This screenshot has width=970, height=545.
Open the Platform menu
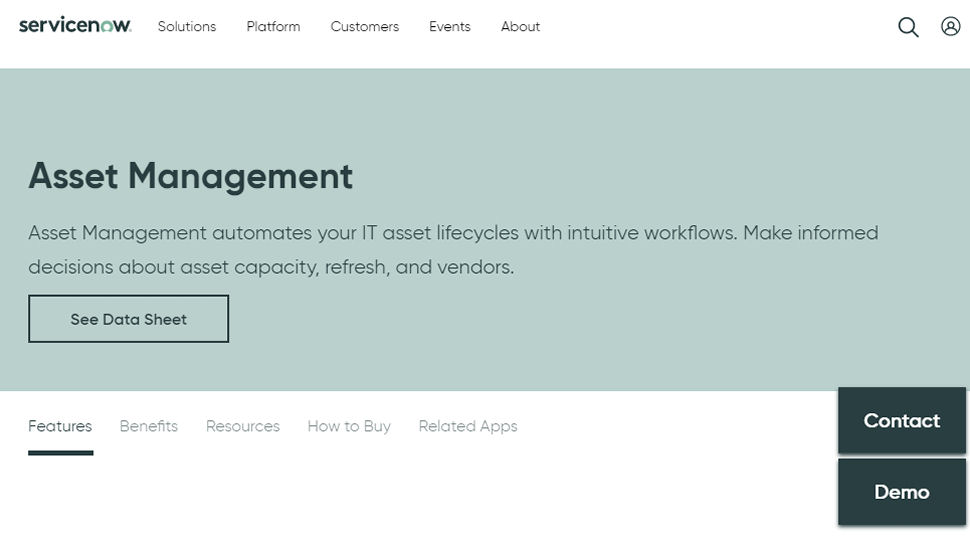click(x=273, y=27)
